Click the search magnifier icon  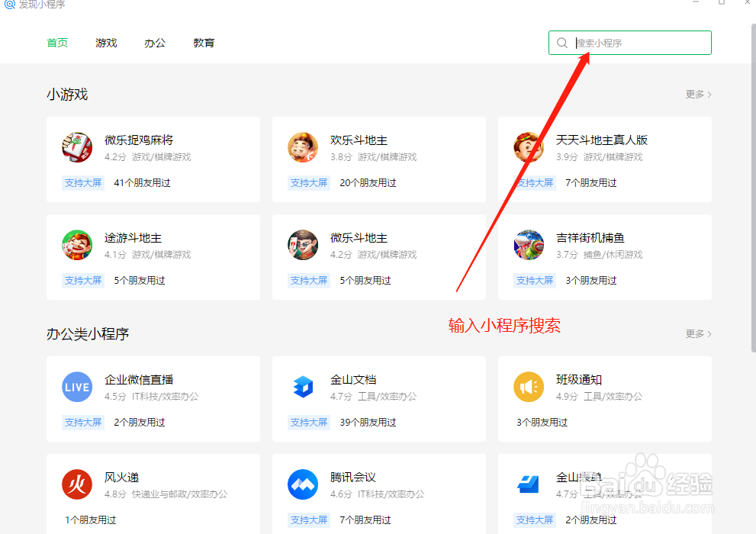[562, 43]
